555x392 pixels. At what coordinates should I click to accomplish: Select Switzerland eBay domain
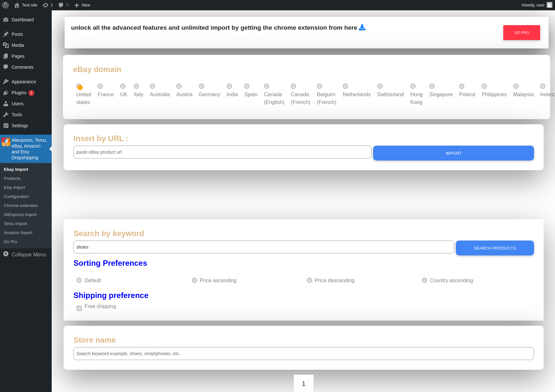[380, 86]
